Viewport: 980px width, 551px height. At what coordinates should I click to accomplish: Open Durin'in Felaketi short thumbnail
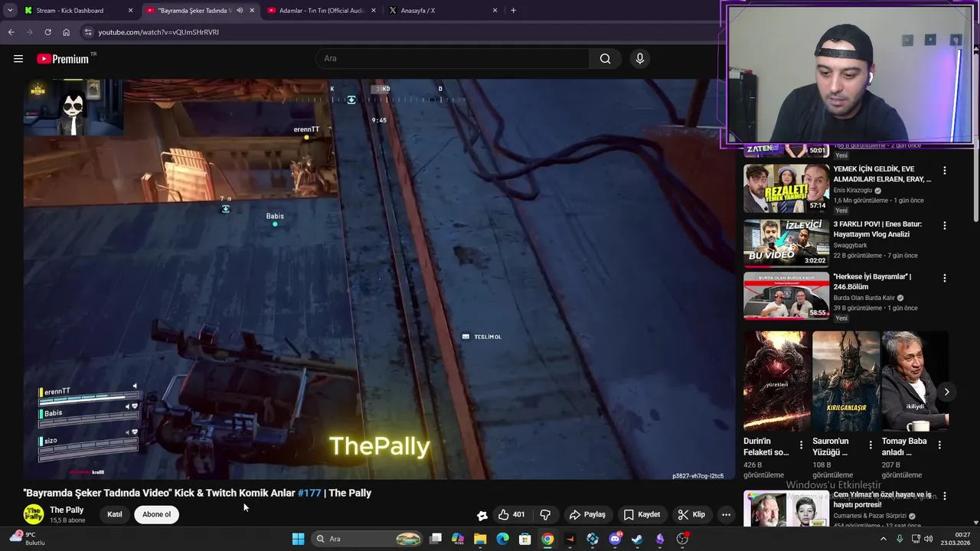(776, 381)
